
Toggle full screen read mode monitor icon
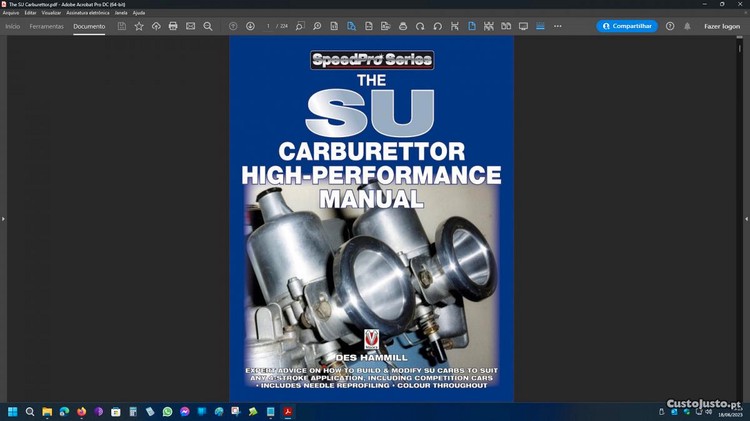click(523, 26)
